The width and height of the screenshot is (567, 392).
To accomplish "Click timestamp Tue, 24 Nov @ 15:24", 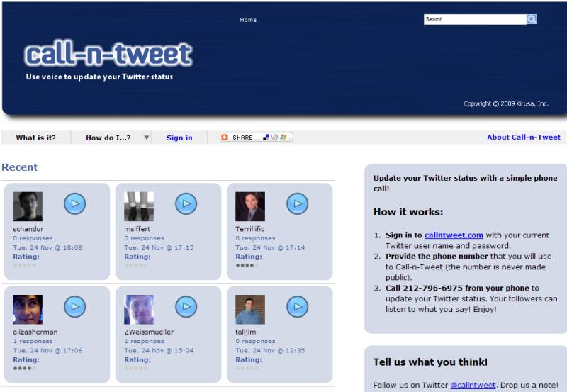I will 159,351.
